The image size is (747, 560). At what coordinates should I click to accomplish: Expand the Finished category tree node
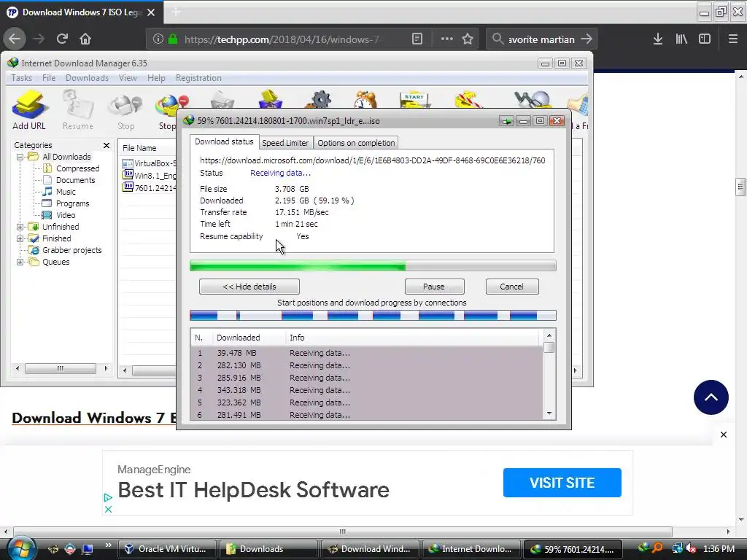[x=20, y=238]
